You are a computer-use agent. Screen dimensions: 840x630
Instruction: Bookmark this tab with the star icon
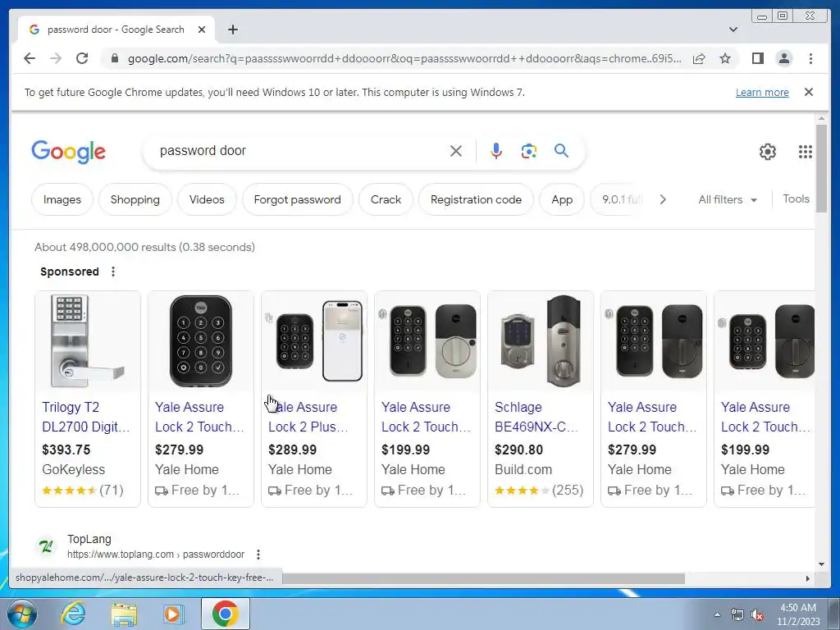(725, 58)
